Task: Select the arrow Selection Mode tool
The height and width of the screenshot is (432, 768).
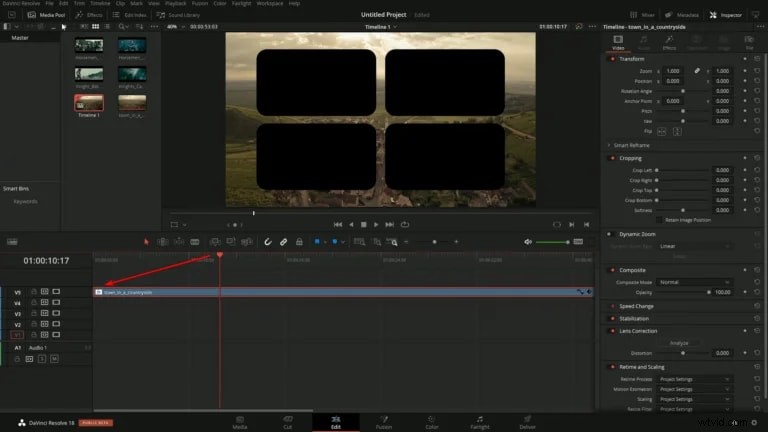Action: (x=146, y=242)
